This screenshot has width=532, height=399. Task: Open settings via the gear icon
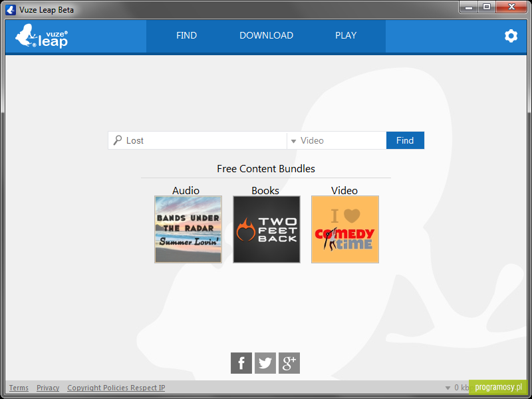click(x=511, y=36)
